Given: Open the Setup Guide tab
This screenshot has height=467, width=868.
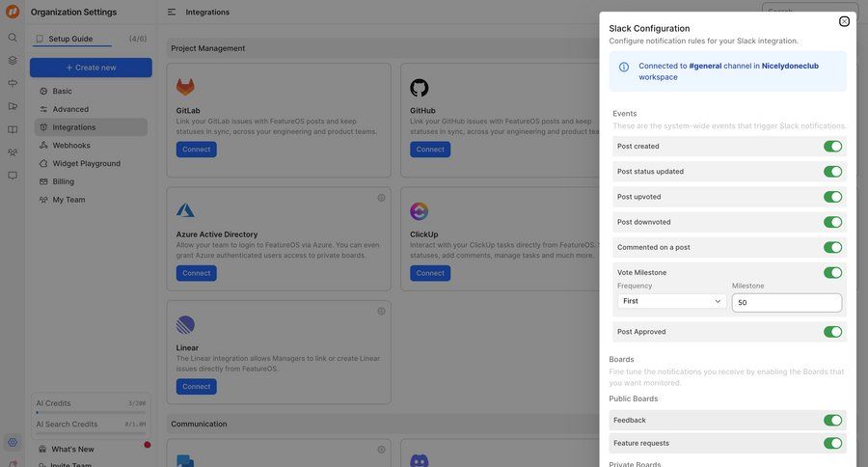Looking at the screenshot, I should pyautogui.click(x=70, y=39).
